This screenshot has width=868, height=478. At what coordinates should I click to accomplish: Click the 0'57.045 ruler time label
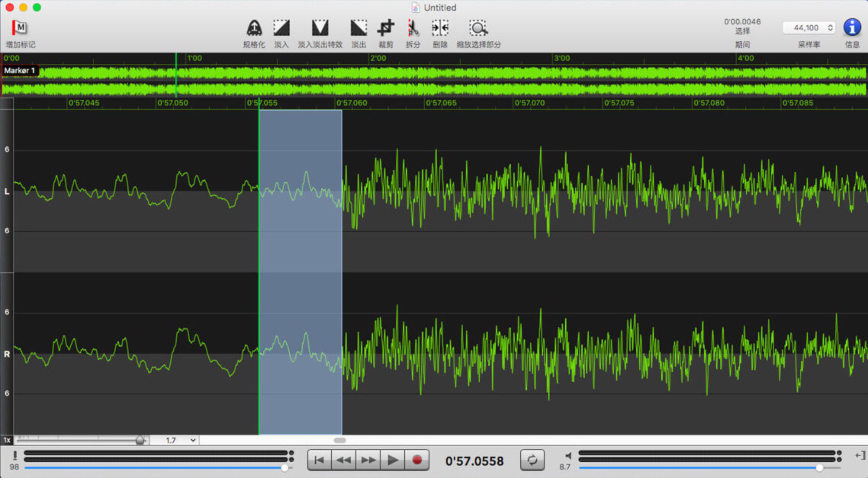point(84,103)
